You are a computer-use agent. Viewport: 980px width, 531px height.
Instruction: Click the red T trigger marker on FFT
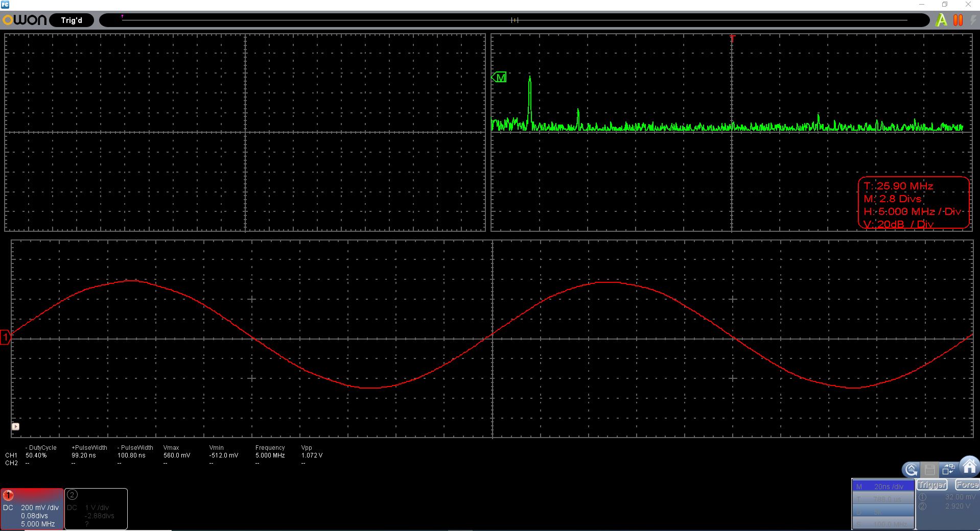coord(732,39)
